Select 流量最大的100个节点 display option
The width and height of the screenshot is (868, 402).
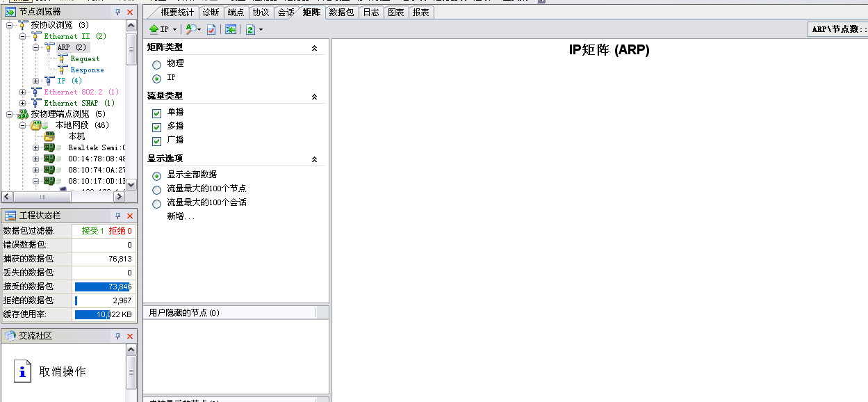pos(156,188)
